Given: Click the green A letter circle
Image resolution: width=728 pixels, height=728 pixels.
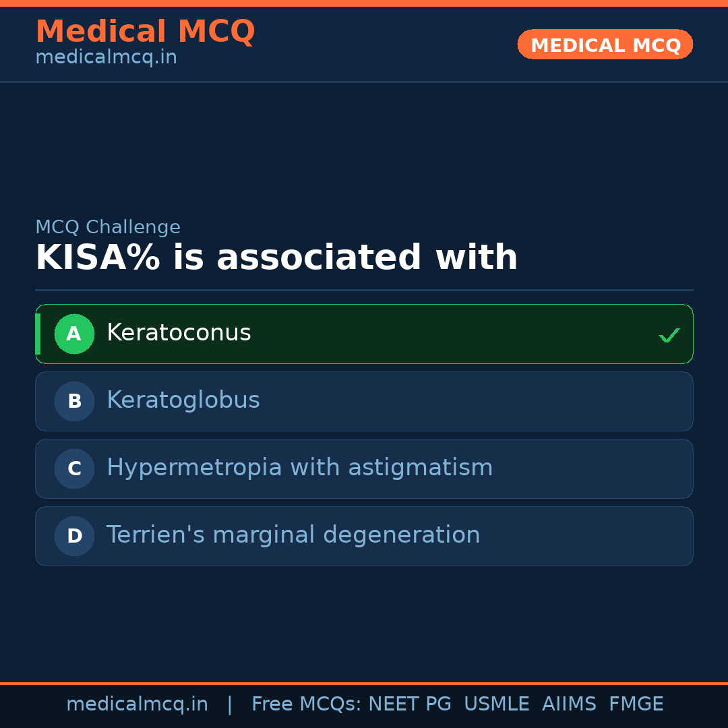Looking at the screenshot, I should pyautogui.click(x=74, y=334).
